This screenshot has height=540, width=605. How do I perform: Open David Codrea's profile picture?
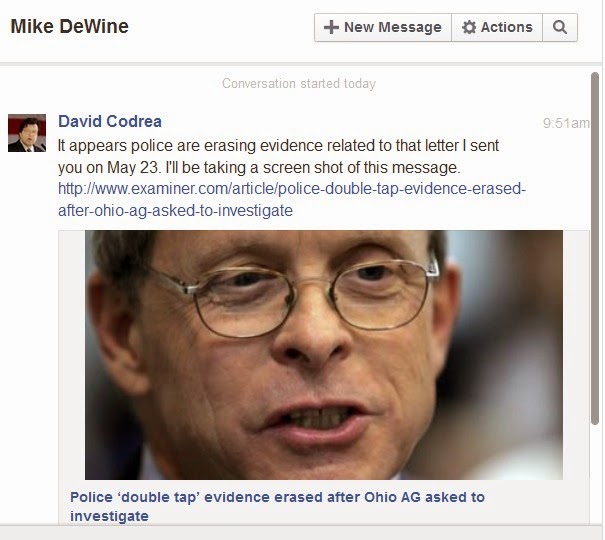pyautogui.click(x=27, y=133)
